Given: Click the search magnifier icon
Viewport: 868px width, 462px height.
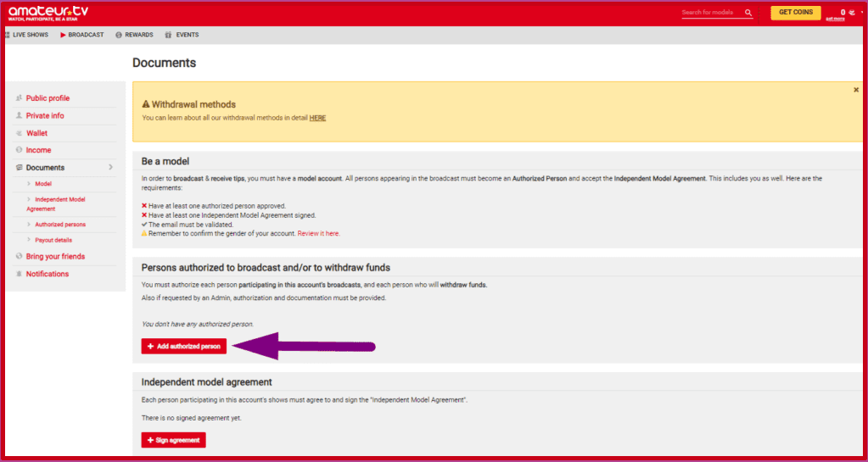Looking at the screenshot, I should 748,13.
